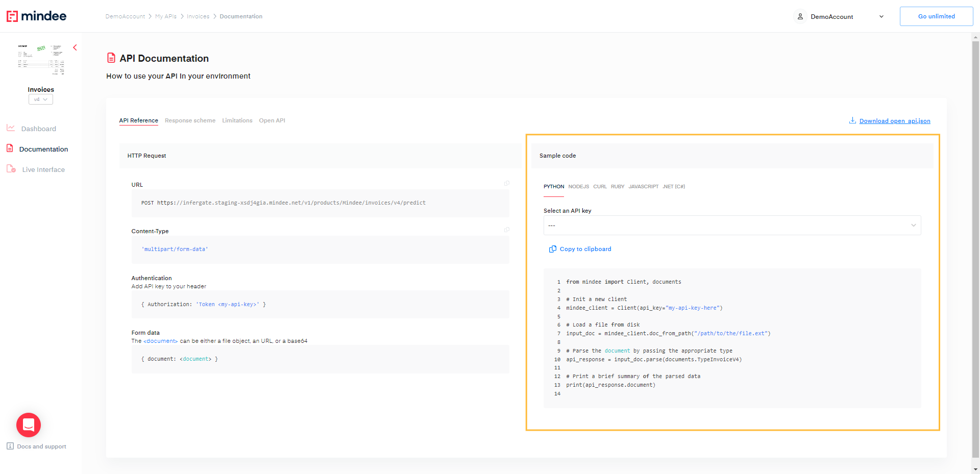Viewport: 980px width, 474px height.
Task: Click the api_response parse code line
Action: (x=654, y=360)
